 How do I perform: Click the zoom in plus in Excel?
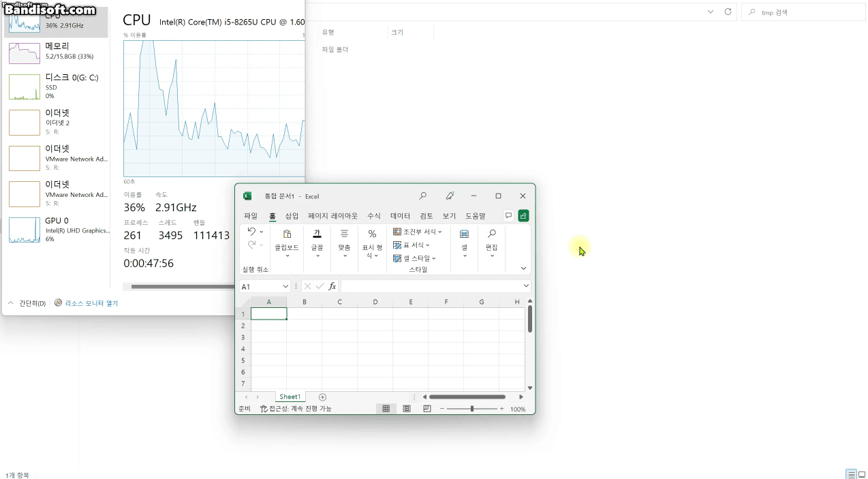click(502, 409)
